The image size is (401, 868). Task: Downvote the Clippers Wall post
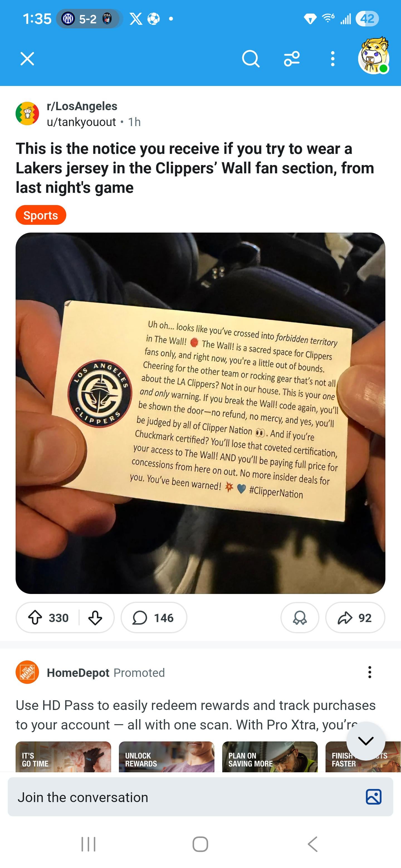click(95, 618)
